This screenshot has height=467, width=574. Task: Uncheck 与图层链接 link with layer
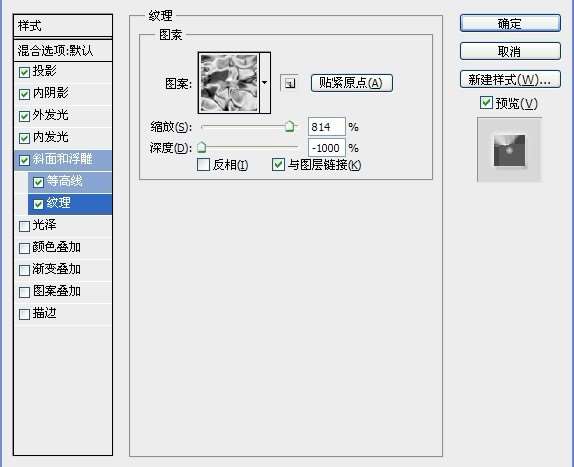[x=278, y=165]
